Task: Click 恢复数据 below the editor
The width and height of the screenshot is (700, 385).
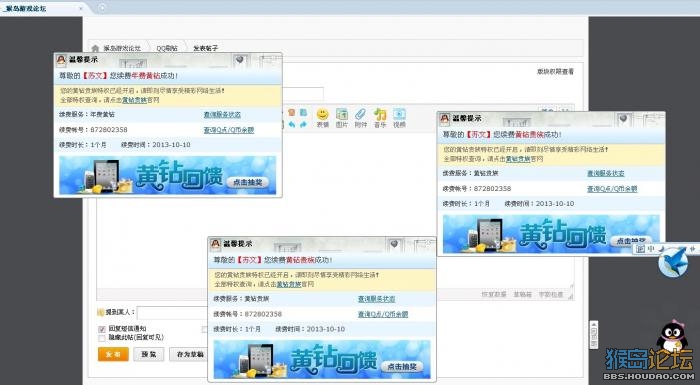Action: [494, 295]
